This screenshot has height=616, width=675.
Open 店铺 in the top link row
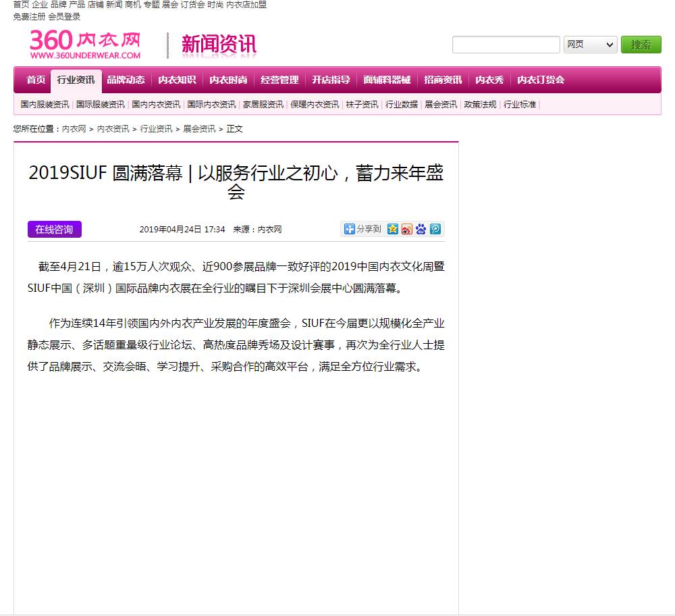[x=96, y=5]
